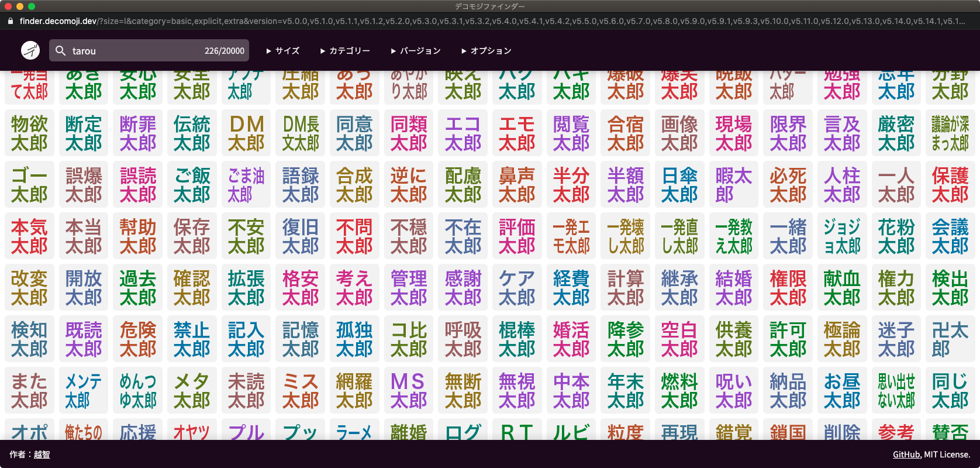Select the 会議太郎 emoji
The height and width of the screenshot is (468, 980).
click(951, 236)
